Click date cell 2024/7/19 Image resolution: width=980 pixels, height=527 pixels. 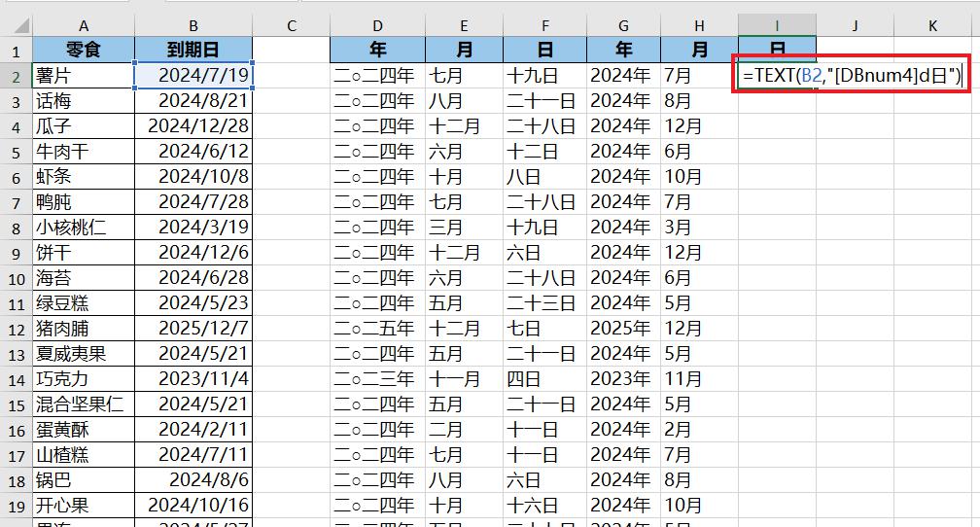(x=193, y=76)
